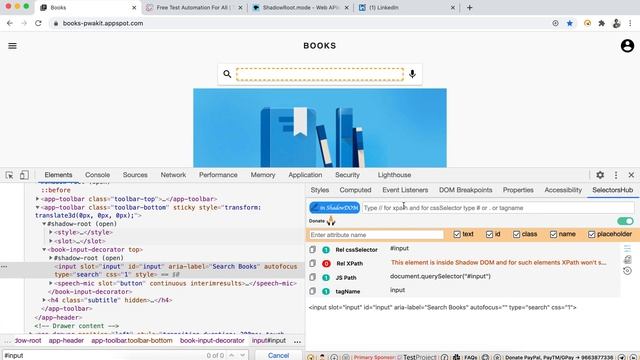Click the Donate hands icon
The height and width of the screenshot is (360, 640).
(x=331, y=221)
